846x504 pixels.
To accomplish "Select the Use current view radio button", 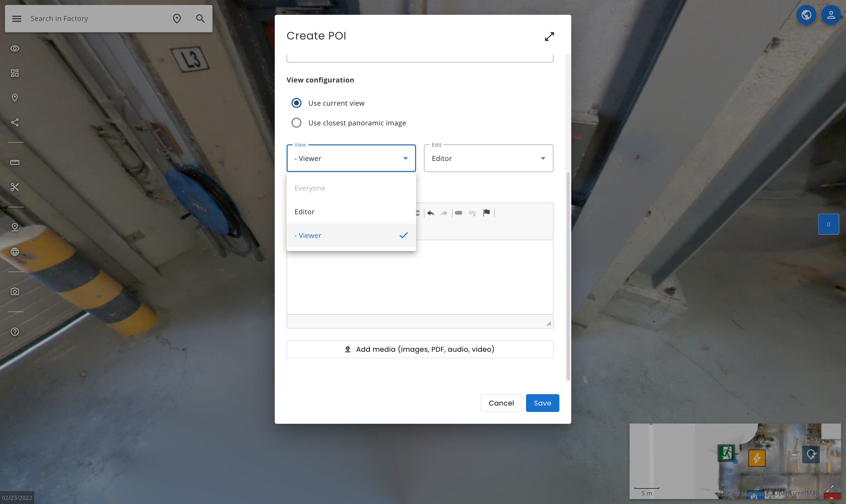I will pyautogui.click(x=296, y=103).
